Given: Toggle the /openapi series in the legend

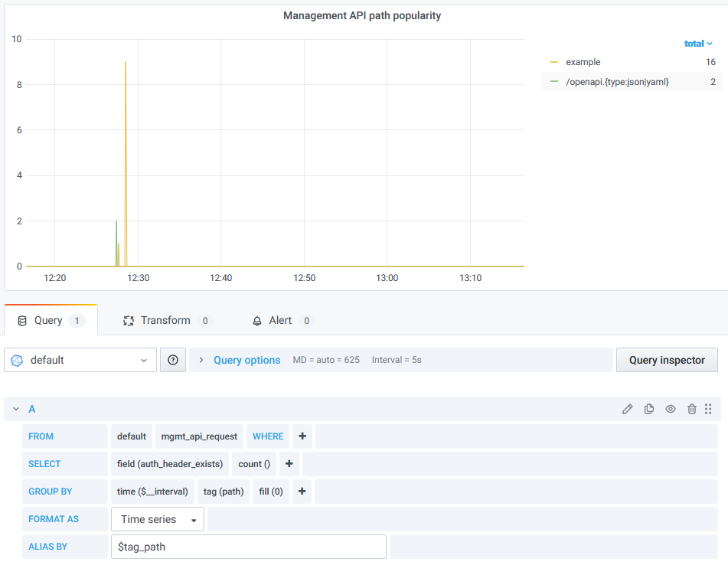Looking at the screenshot, I should (x=617, y=82).
